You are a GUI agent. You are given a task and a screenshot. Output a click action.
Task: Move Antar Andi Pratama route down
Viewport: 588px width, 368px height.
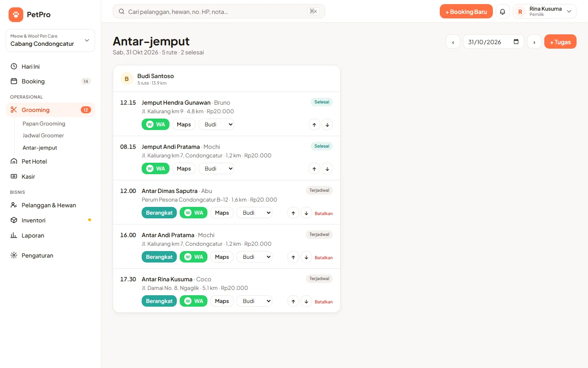coord(306,257)
